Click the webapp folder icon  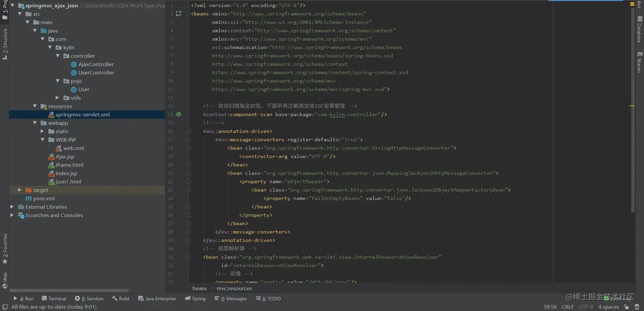click(43, 123)
